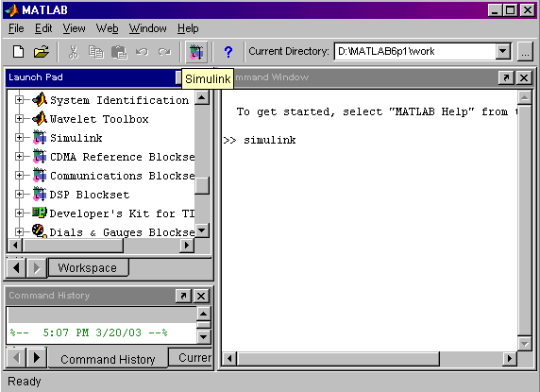Click right tab-scroll arrow beside Command History tab

(x=37, y=358)
